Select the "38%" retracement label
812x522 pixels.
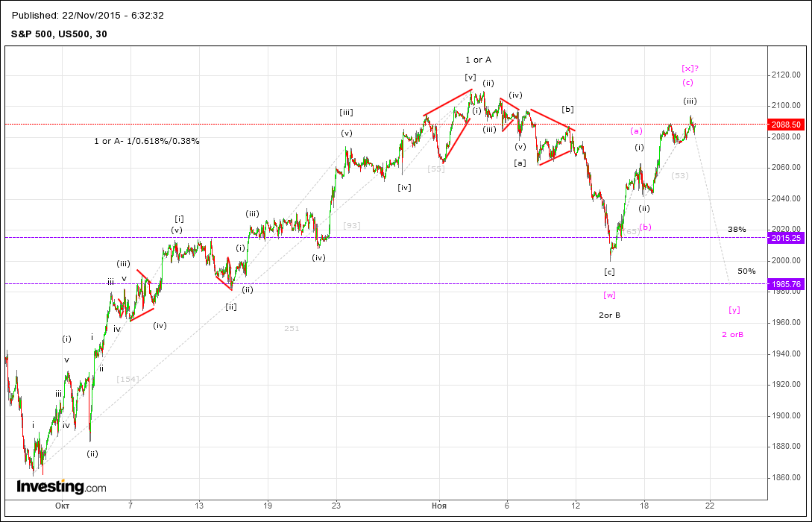tap(737, 229)
